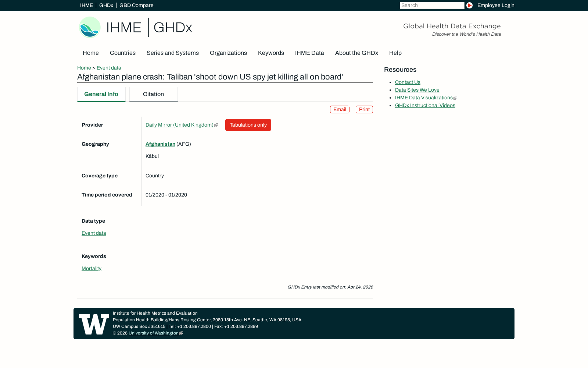Open the GBD Compare link in the top bar
The image size is (588, 368).
(x=136, y=5)
